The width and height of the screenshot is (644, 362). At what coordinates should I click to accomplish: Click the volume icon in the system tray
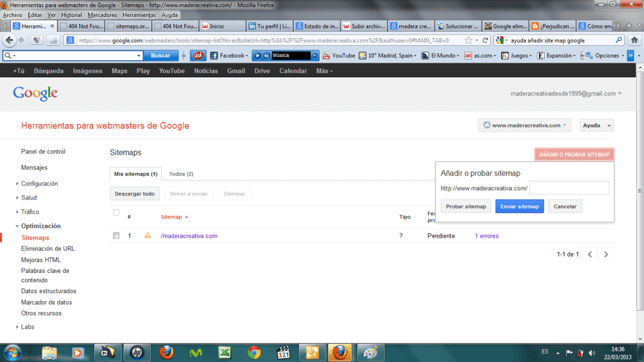(x=592, y=353)
